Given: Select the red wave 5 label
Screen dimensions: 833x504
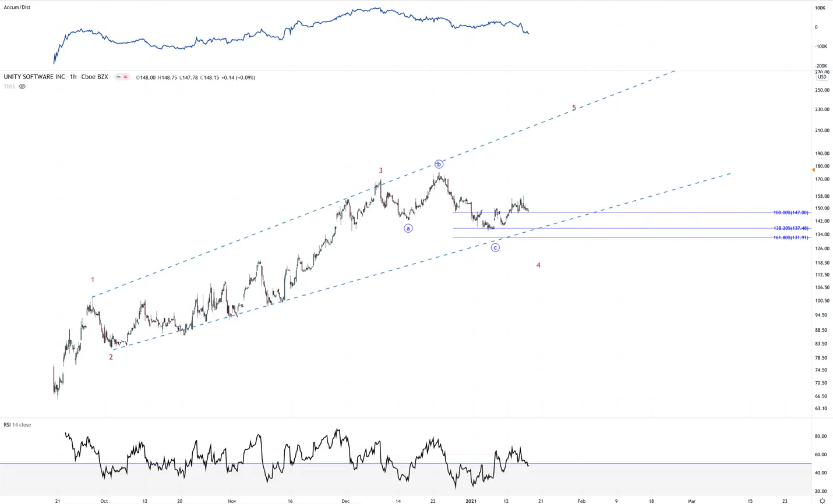Looking at the screenshot, I should pos(574,108).
